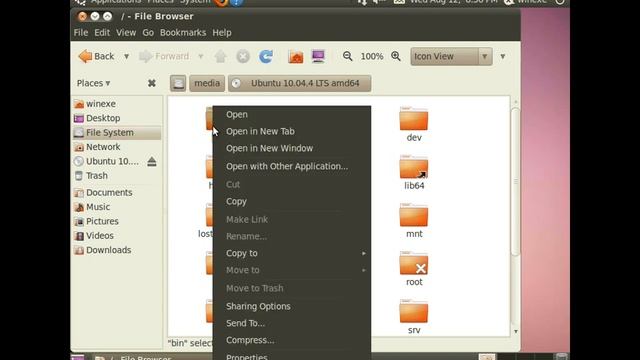Open the Ubuntu 10... disc in the sidebar
640x360 pixels.
pyautogui.click(x=108, y=161)
